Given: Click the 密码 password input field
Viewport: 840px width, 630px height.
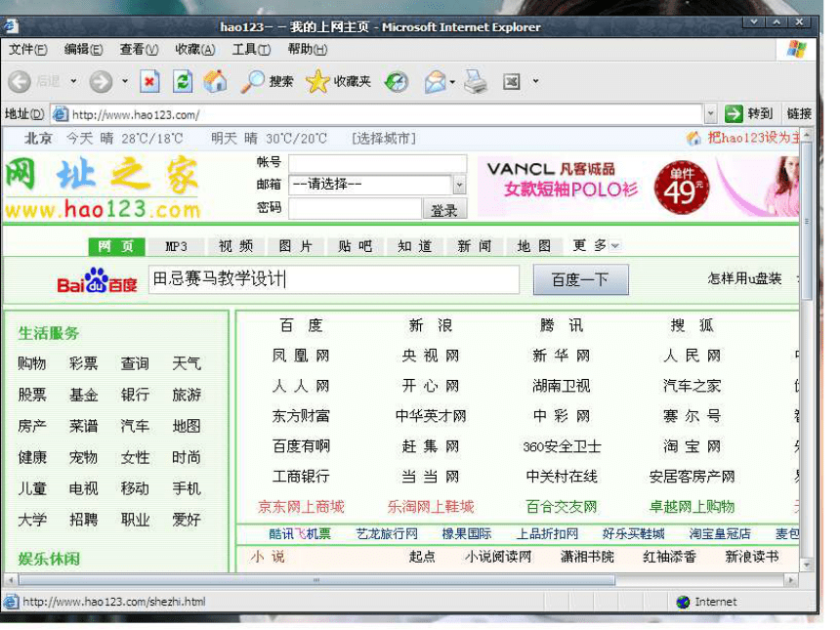Looking at the screenshot, I should (355, 208).
